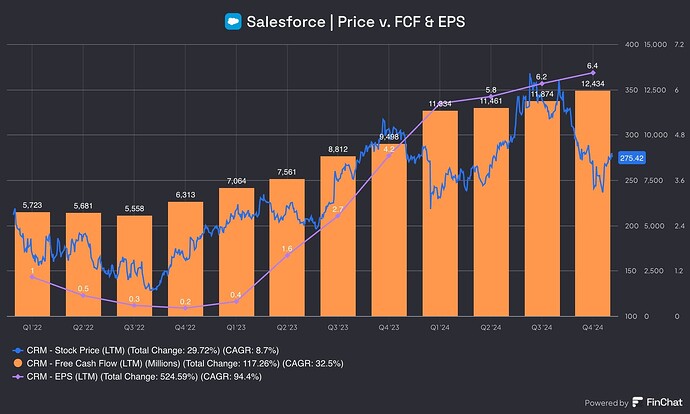
Task: Click the purple EPS legend marker
Action: click(x=17, y=376)
